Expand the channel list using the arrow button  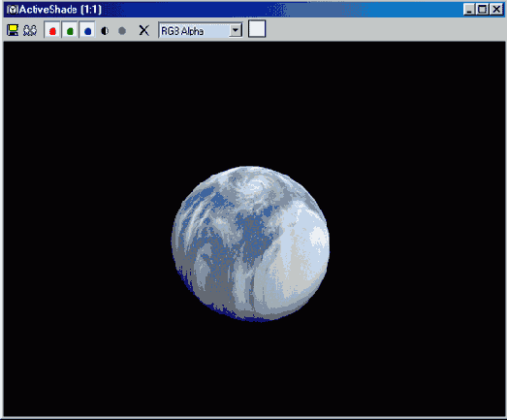(236, 30)
